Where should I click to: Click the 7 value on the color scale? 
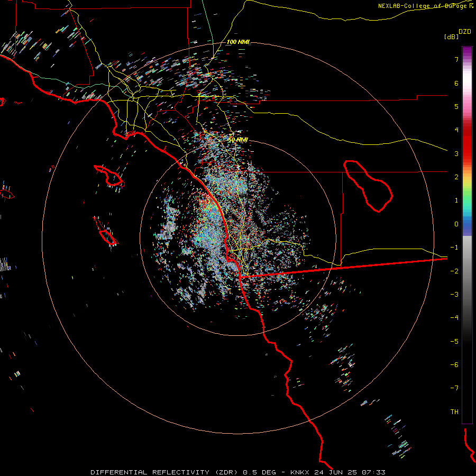(456, 59)
